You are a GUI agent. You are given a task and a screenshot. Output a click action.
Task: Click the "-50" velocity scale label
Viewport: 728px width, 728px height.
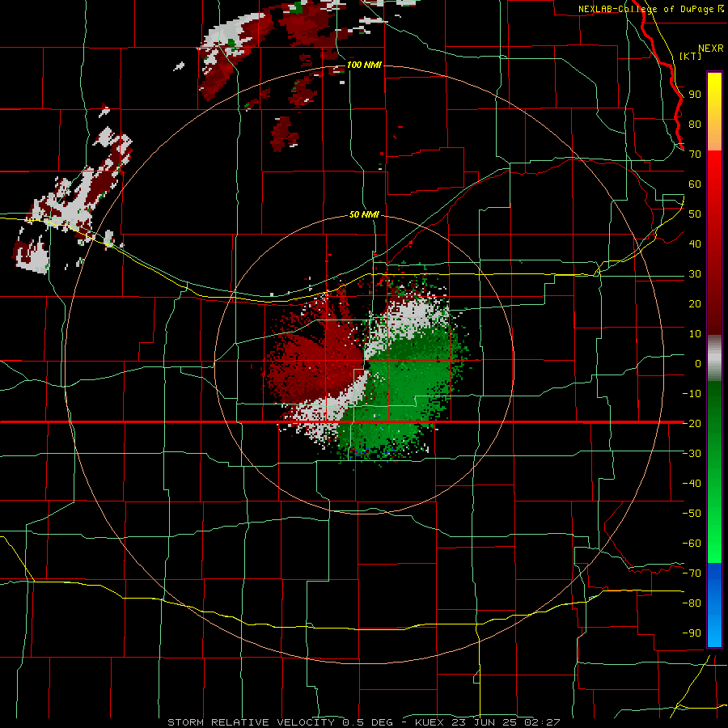(692, 514)
